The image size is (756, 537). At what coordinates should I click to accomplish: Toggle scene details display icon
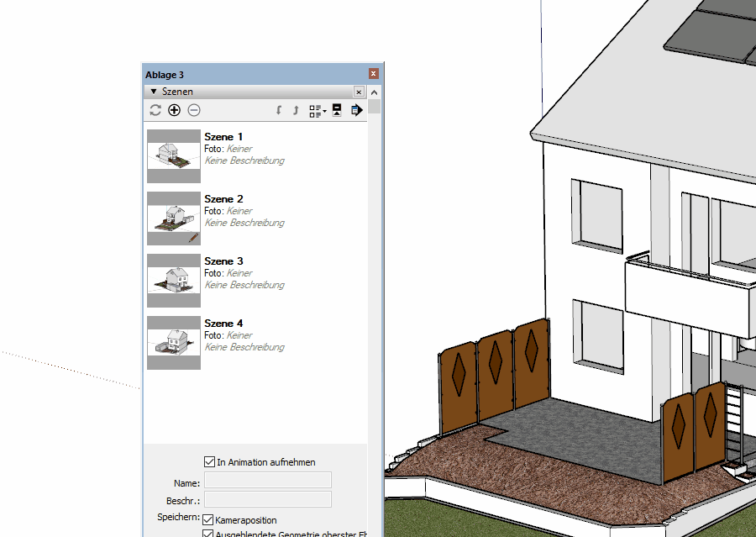(x=337, y=110)
